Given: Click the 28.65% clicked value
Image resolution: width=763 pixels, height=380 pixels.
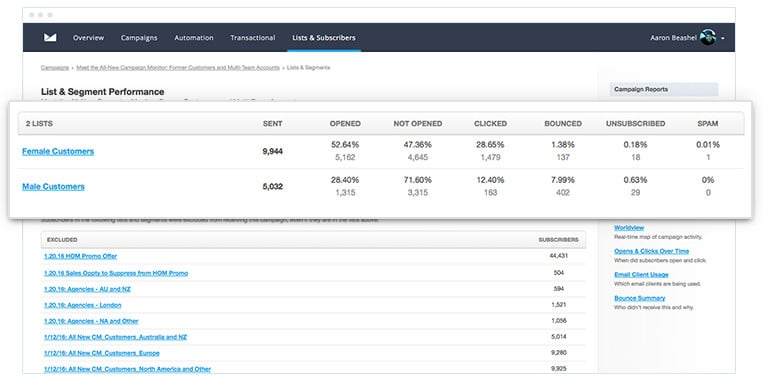Looking at the screenshot, I should coord(490,145).
